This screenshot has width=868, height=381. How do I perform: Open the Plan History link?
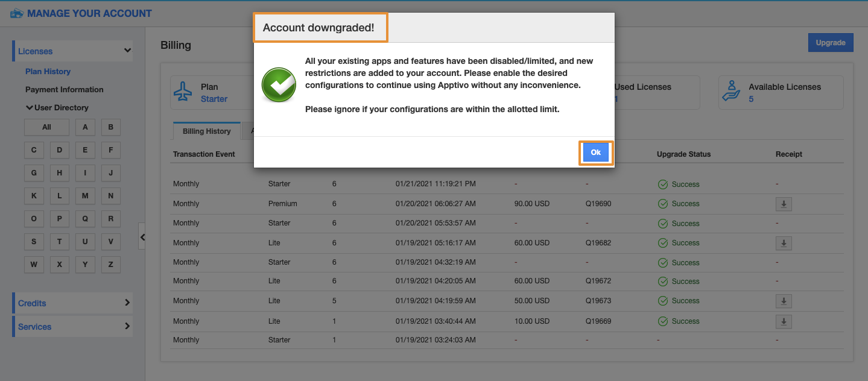click(48, 72)
